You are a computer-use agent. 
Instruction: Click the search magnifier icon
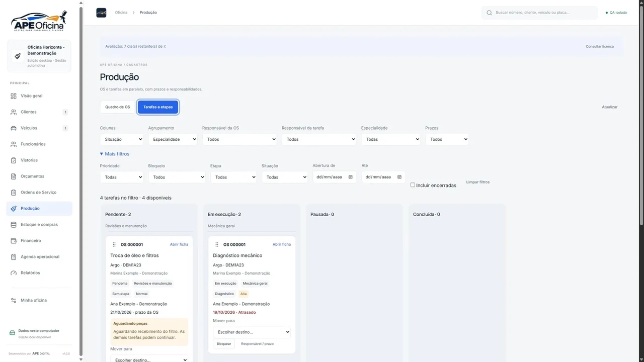(x=489, y=13)
